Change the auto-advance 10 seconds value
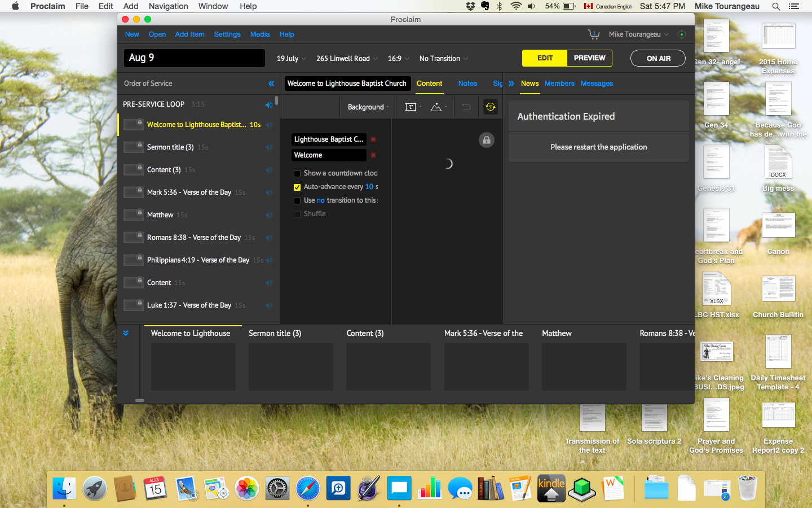This screenshot has height=508, width=812. (x=369, y=187)
